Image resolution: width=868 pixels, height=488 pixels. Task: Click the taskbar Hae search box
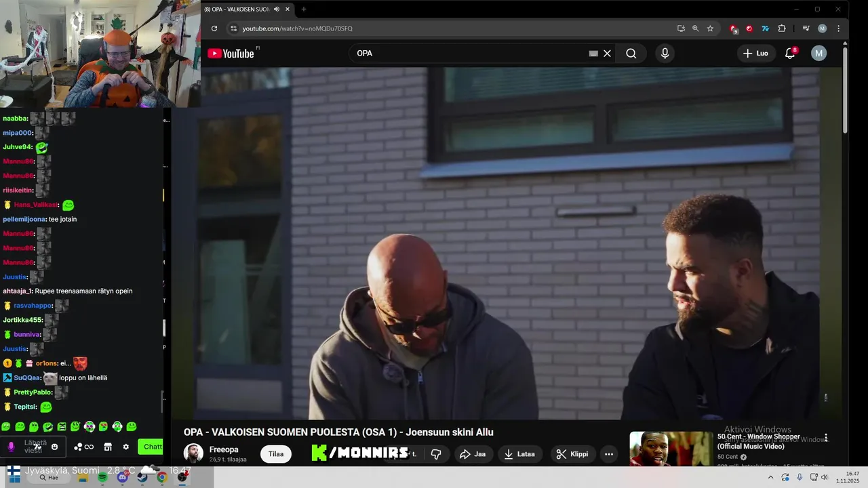tap(50, 477)
